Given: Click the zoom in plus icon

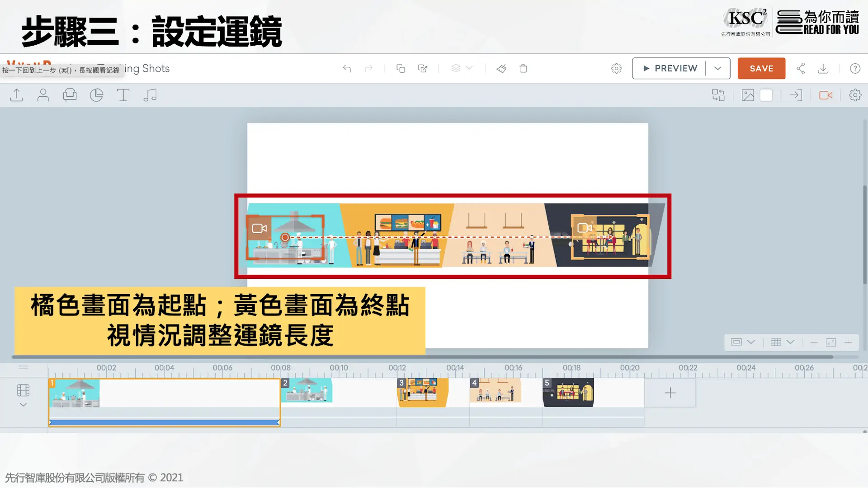Looking at the screenshot, I should click(x=848, y=343).
